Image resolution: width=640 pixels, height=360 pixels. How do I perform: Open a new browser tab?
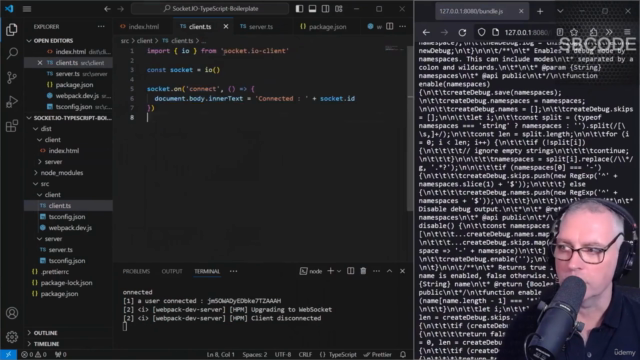tap(540, 11)
